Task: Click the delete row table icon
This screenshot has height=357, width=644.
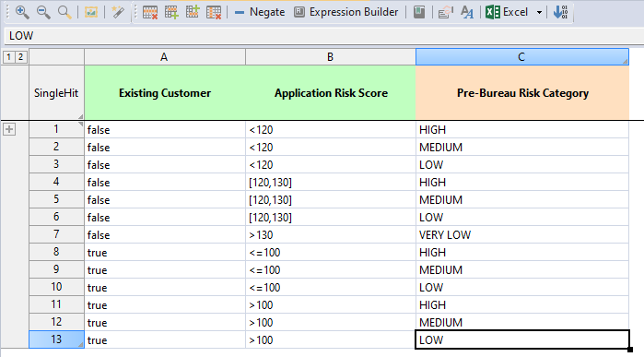Action: (x=150, y=12)
